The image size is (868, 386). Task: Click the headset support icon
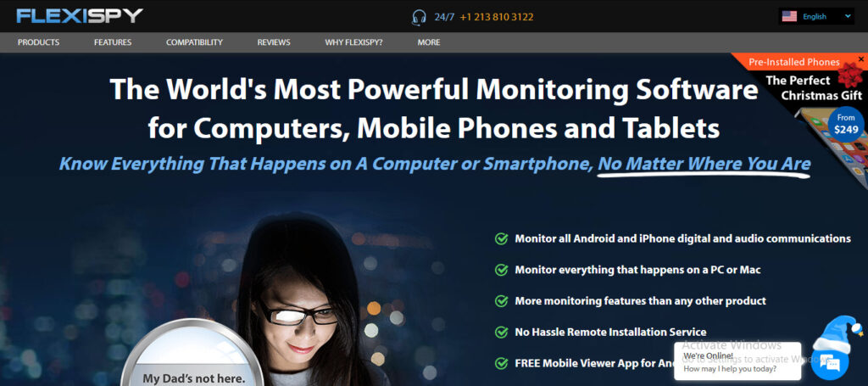[419, 18]
